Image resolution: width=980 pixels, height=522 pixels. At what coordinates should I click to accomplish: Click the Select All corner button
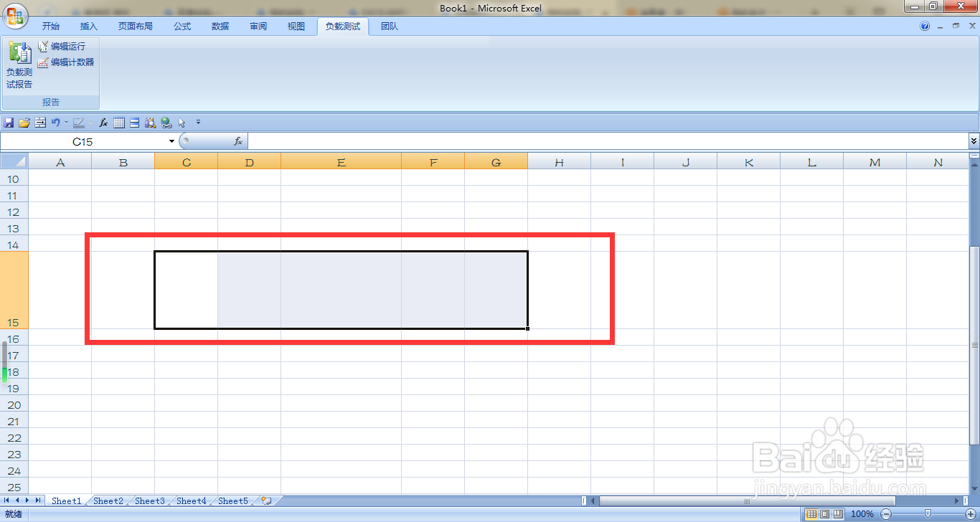(14, 162)
